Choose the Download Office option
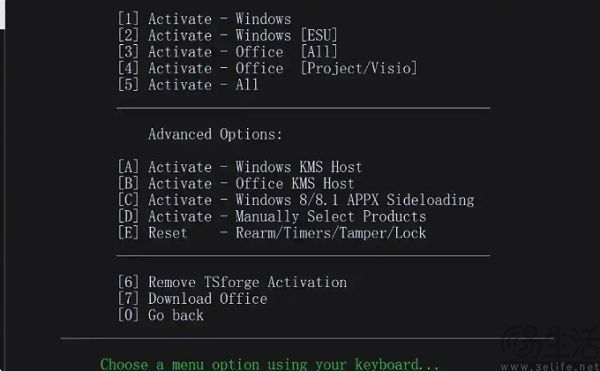Viewport: 600px width, 371px height. (192, 299)
